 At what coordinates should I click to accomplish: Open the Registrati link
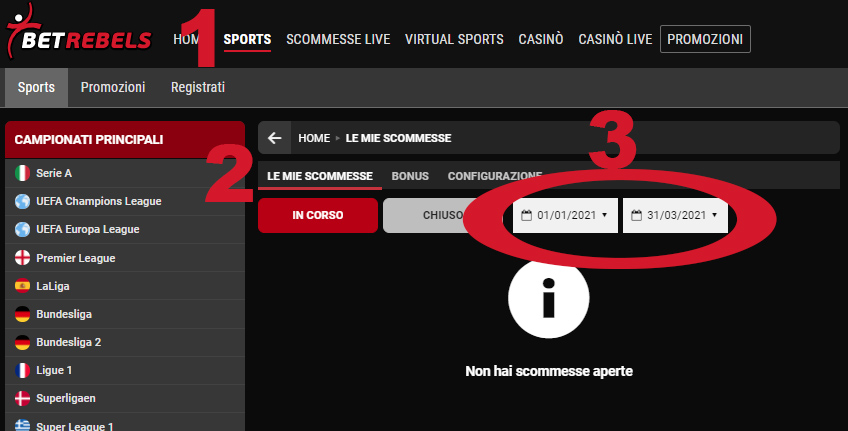coord(198,87)
